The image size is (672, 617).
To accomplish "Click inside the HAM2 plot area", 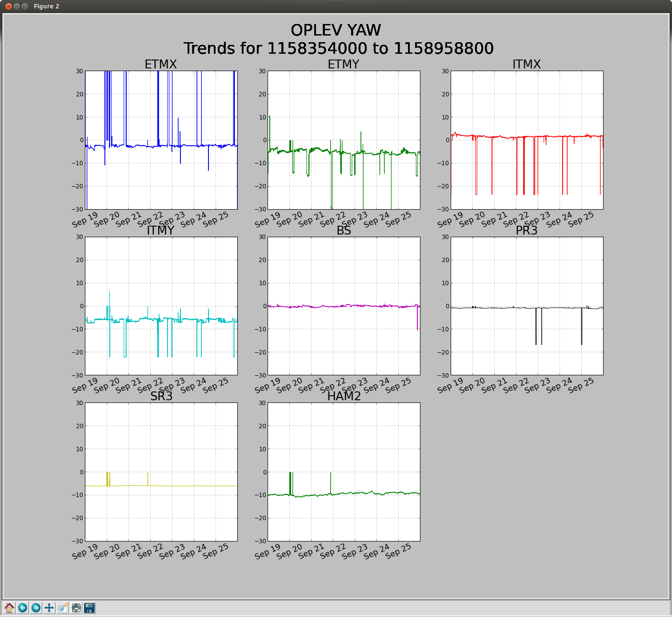I will click(344, 472).
